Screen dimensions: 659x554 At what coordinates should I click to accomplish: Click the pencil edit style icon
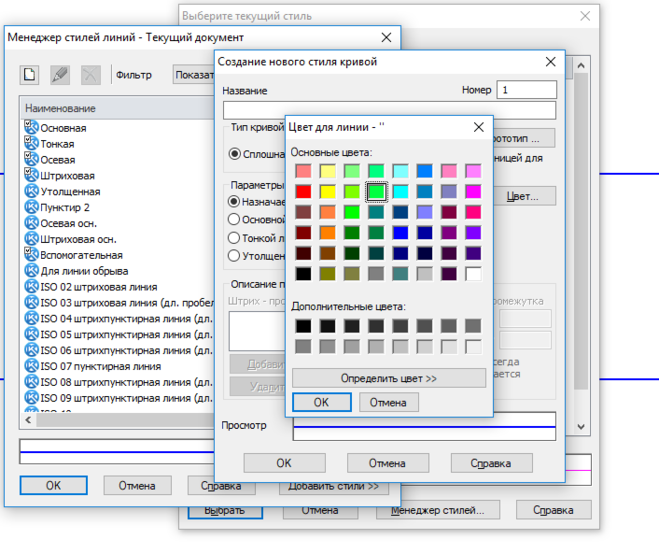(60, 75)
